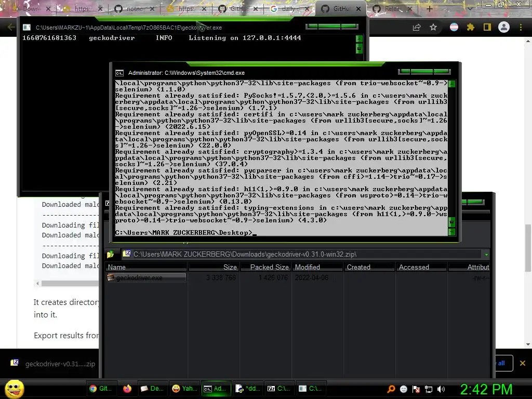Open Action Center flag tray icon
Screen dimensions: 532x399
[x=416, y=389]
